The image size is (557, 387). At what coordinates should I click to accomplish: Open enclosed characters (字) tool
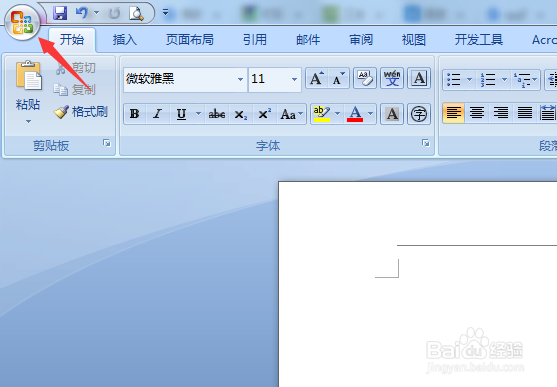(x=419, y=114)
